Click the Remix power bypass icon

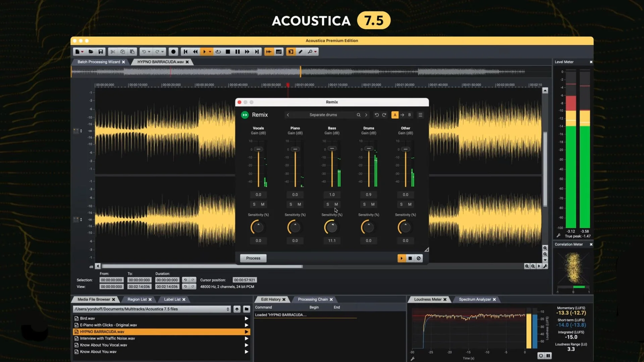(x=245, y=115)
